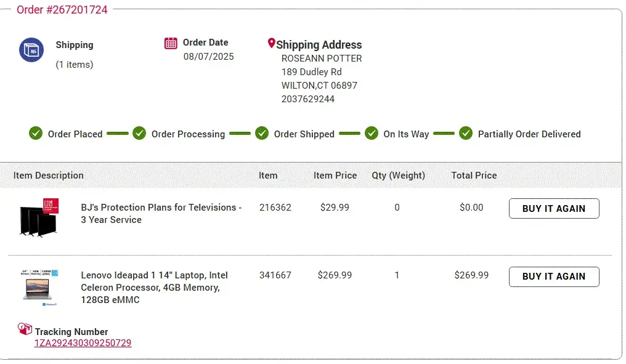Viewport: 626px width, 364px height.
Task: Click the Order Date calendar icon
Action: point(171,43)
